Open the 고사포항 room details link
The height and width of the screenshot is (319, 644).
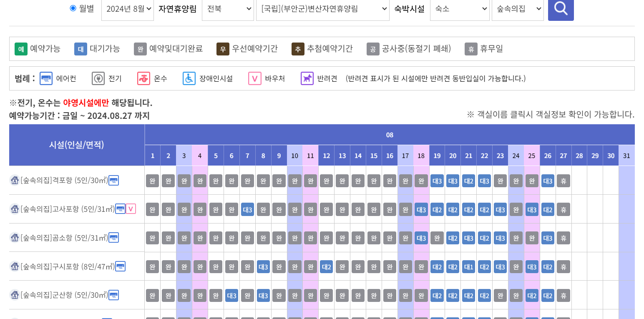coord(68,209)
